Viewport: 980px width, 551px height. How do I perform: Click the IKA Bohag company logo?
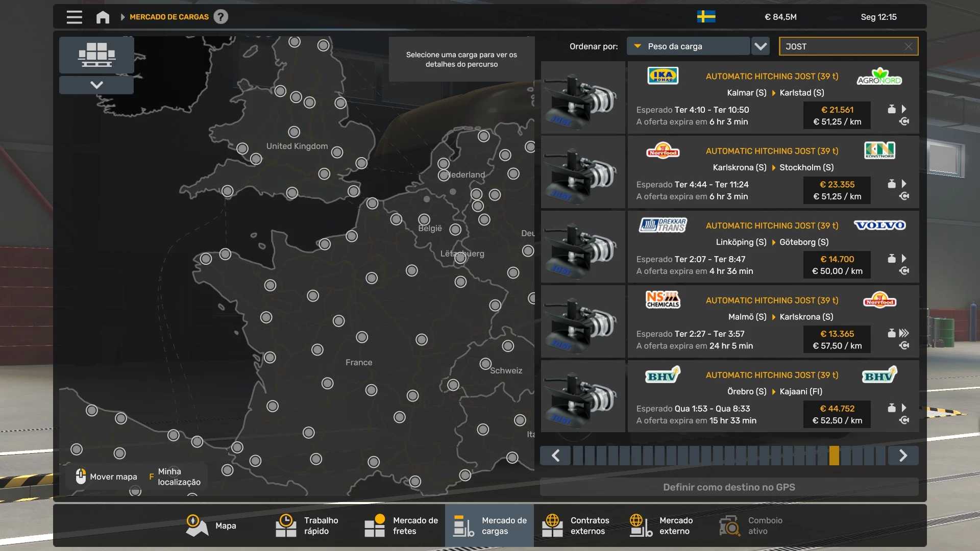663,76
